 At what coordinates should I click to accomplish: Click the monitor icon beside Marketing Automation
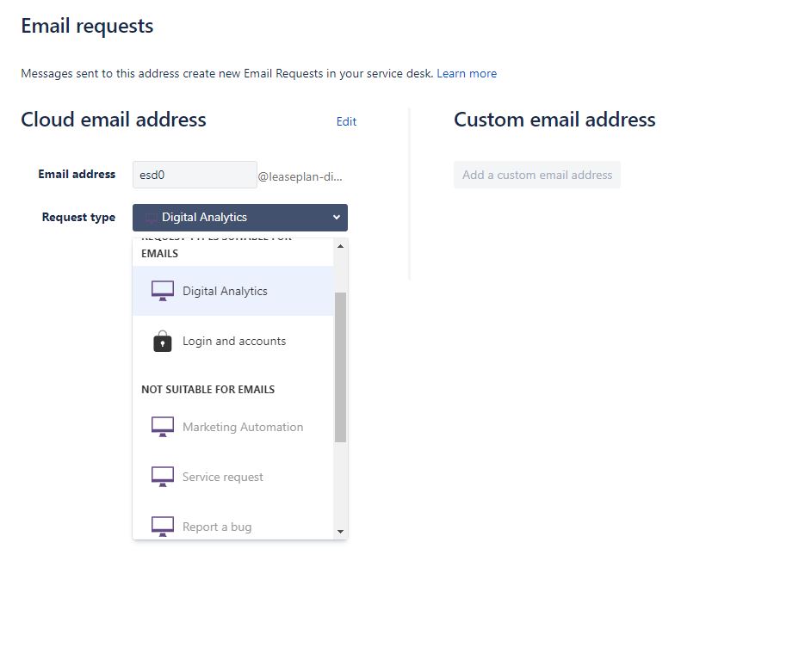[162, 427]
